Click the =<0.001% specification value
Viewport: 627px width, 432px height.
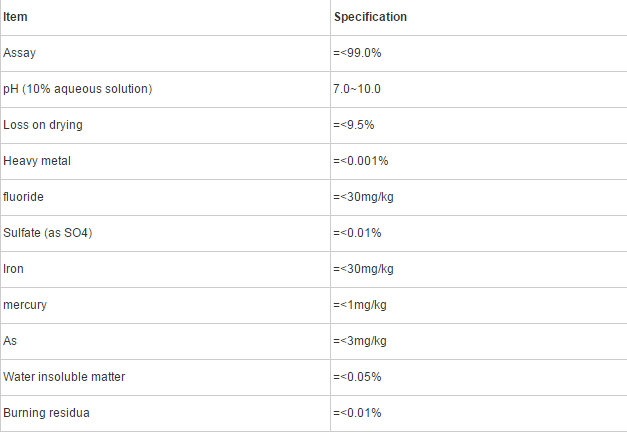tap(361, 161)
